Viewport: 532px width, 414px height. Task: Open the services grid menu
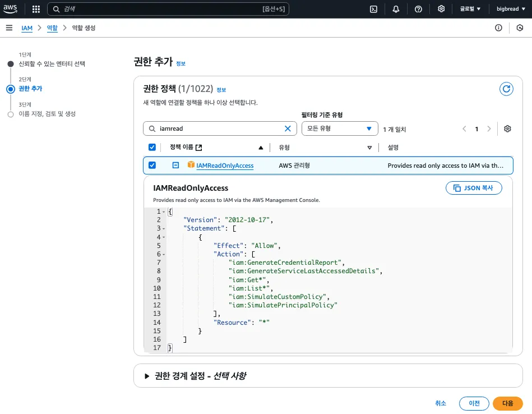click(x=36, y=9)
